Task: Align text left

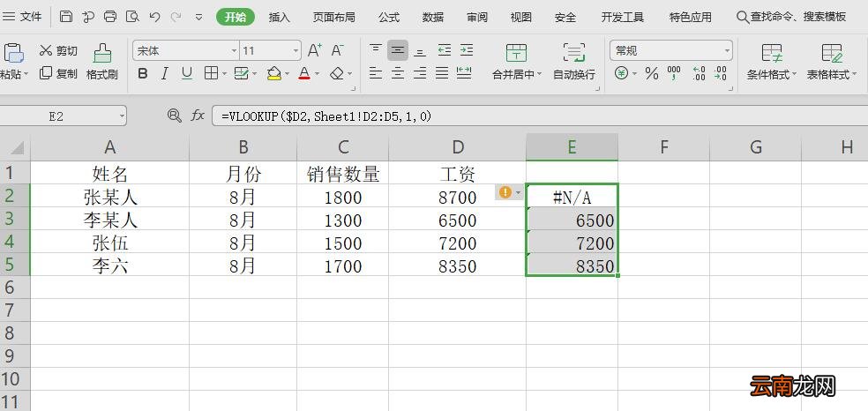Action: click(x=375, y=73)
